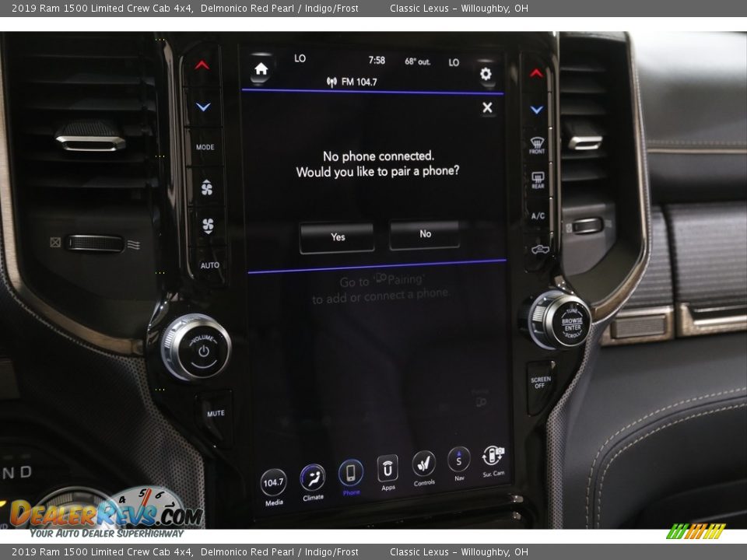Open the Media tab showing 104.7
The image size is (747, 560).
point(273,488)
